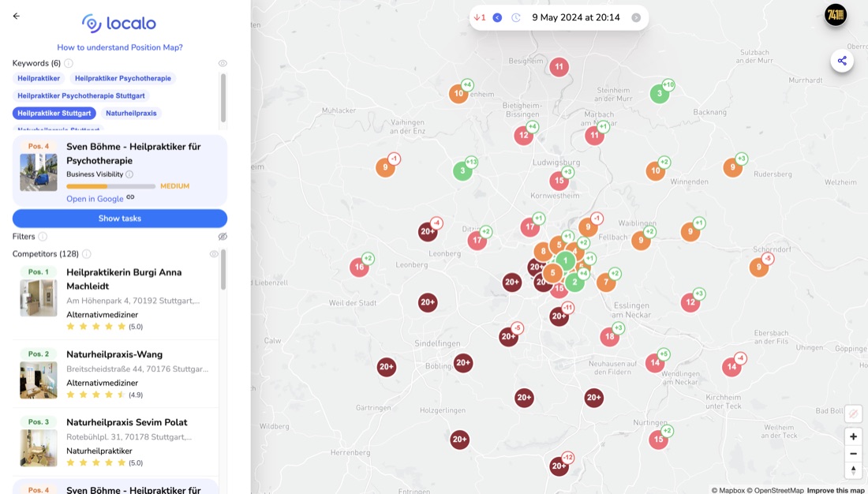Click green marker 3 with +13 badge
Screen dimensions: 868x494
[x=462, y=170]
